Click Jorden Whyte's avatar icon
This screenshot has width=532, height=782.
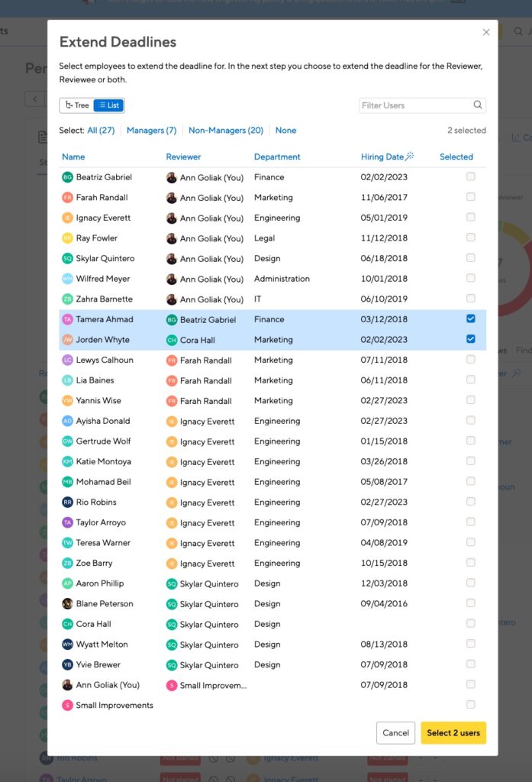tap(67, 340)
